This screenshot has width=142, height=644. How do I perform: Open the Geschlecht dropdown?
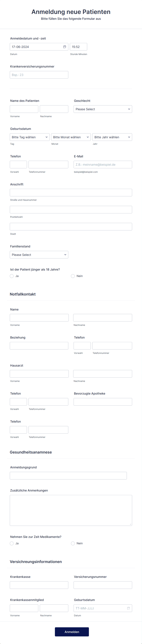103,109
